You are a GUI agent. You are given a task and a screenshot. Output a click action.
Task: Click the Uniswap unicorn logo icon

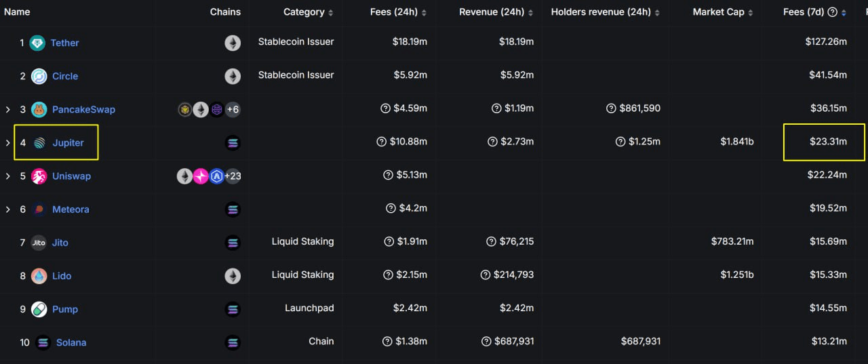click(39, 176)
